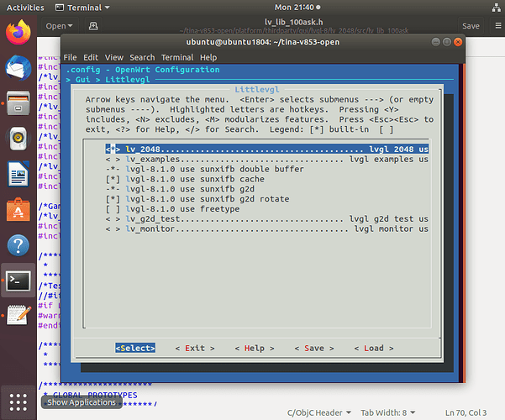Viewport: 505px width, 420px height.
Task: Click the Gui breadcrumb in menuconfig path
Action: coord(83,80)
